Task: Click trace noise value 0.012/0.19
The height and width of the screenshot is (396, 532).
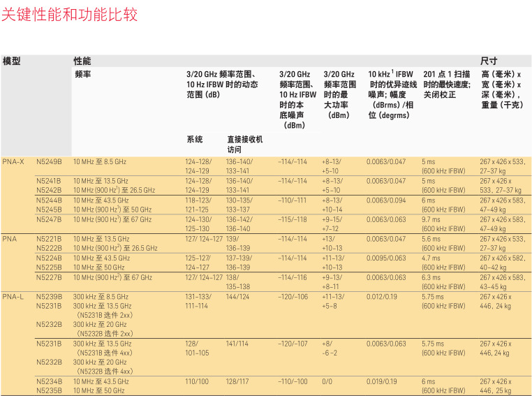Action: tap(381, 297)
